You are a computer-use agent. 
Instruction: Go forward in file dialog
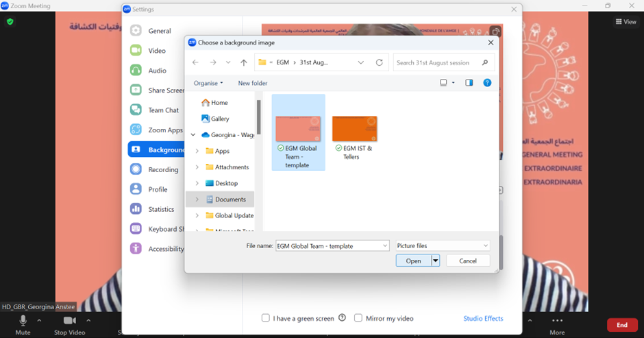(213, 62)
